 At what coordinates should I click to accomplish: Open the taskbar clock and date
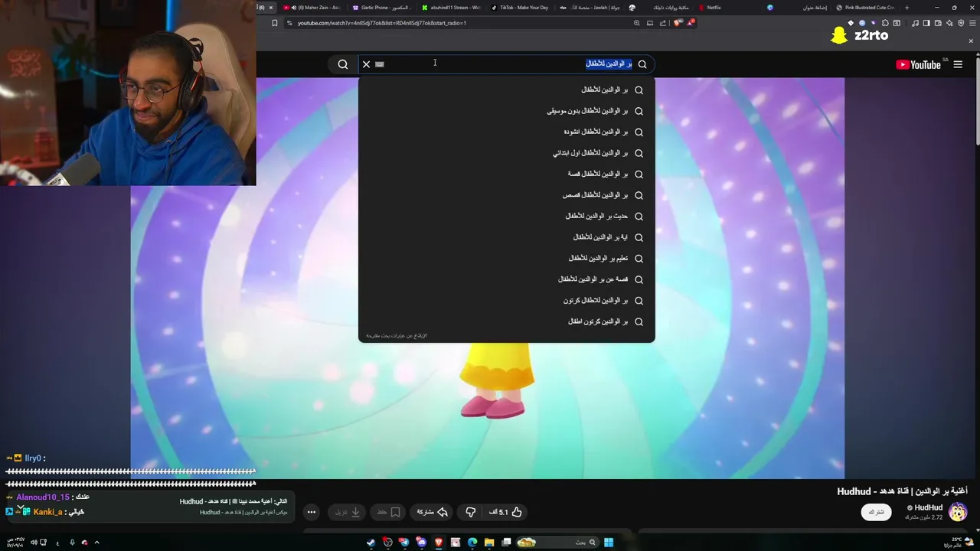pos(15,542)
